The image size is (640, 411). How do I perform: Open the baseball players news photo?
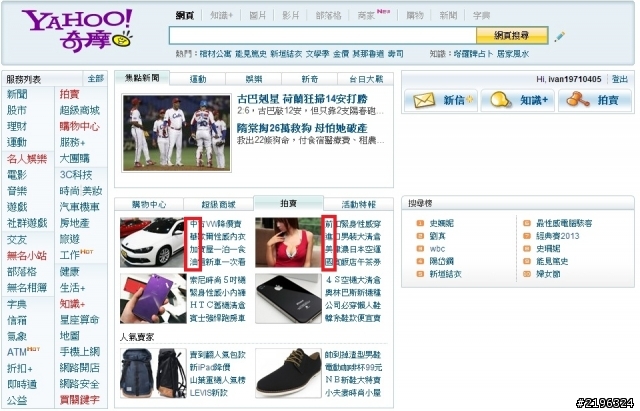point(177,133)
